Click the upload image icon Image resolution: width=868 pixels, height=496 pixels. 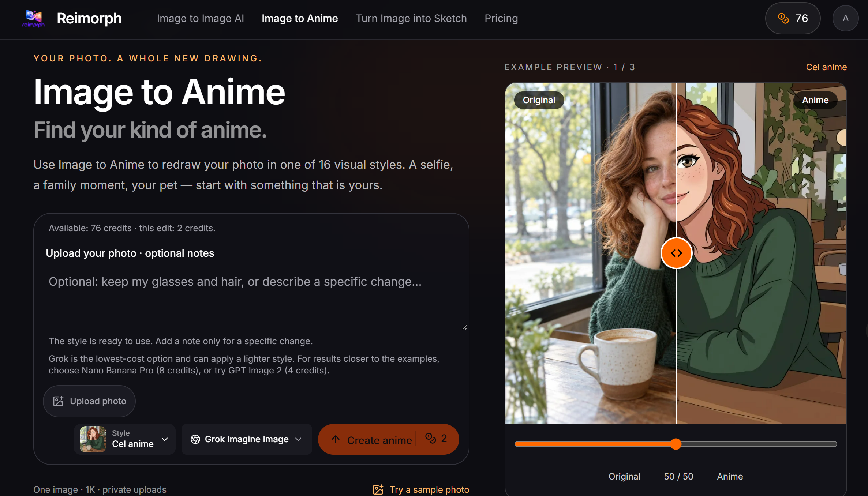59,401
